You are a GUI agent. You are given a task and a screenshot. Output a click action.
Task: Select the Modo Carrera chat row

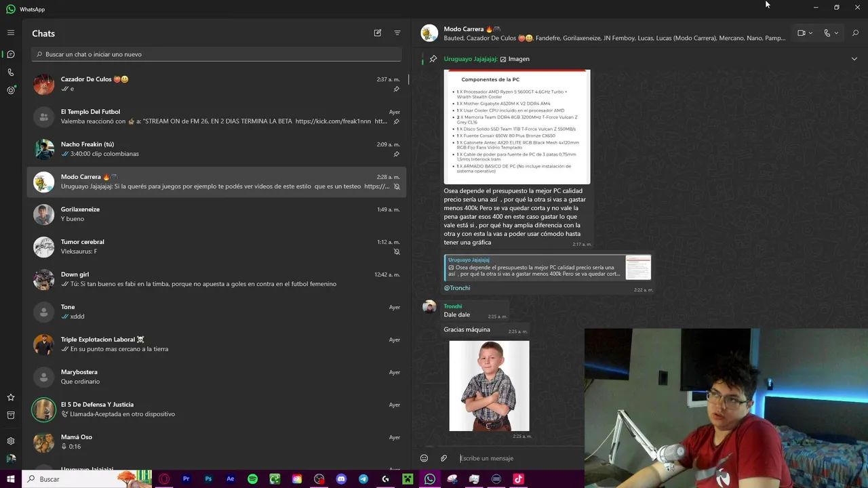216,182
